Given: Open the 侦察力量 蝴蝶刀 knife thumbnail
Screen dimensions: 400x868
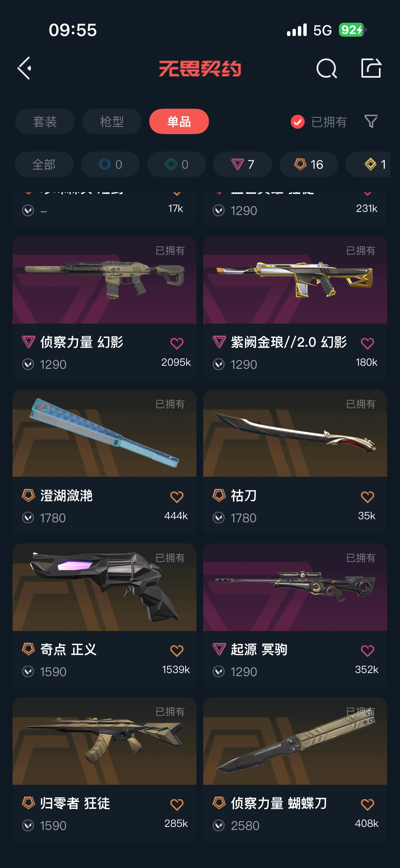Looking at the screenshot, I should click(295, 741).
